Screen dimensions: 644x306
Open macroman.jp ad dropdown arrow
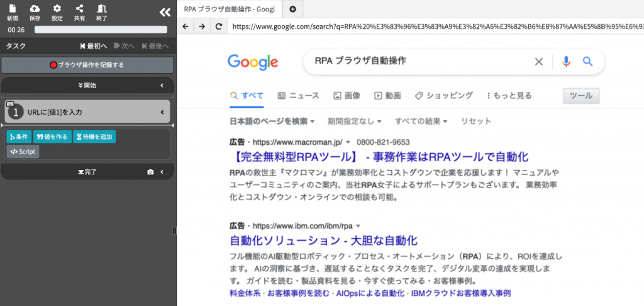point(348,142)
